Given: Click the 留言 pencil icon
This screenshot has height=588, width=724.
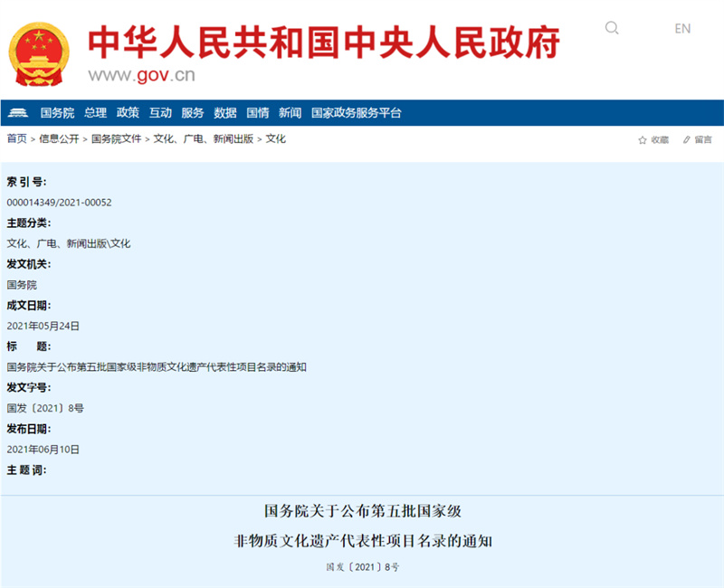Looking at the screenshot, I should pos(687,140).
